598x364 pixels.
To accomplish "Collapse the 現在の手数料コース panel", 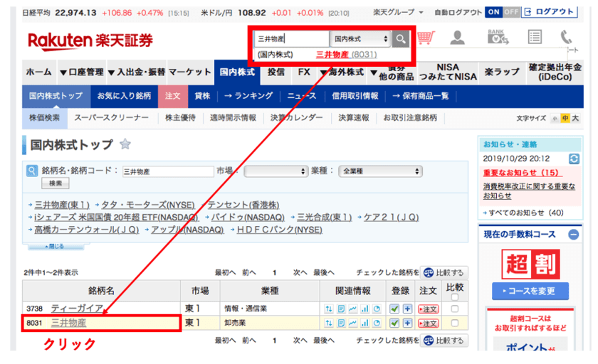I will point(573,235).
